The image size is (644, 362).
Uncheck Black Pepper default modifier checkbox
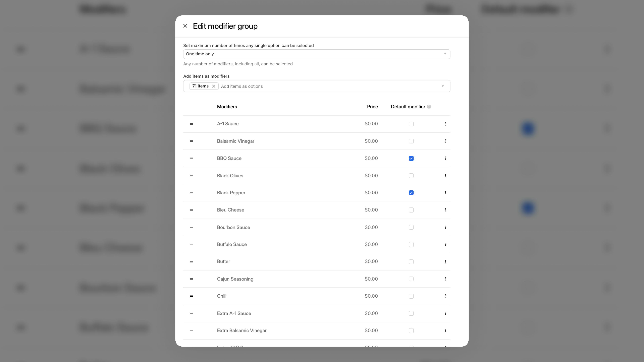(411, 193)
